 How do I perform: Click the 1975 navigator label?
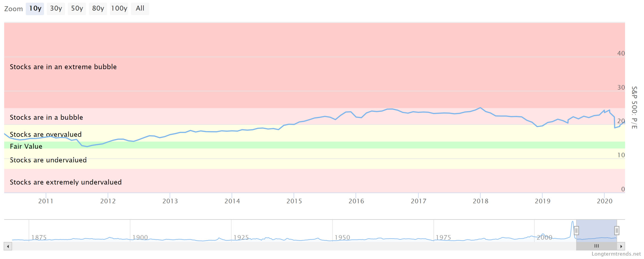[x=443, y=237]
